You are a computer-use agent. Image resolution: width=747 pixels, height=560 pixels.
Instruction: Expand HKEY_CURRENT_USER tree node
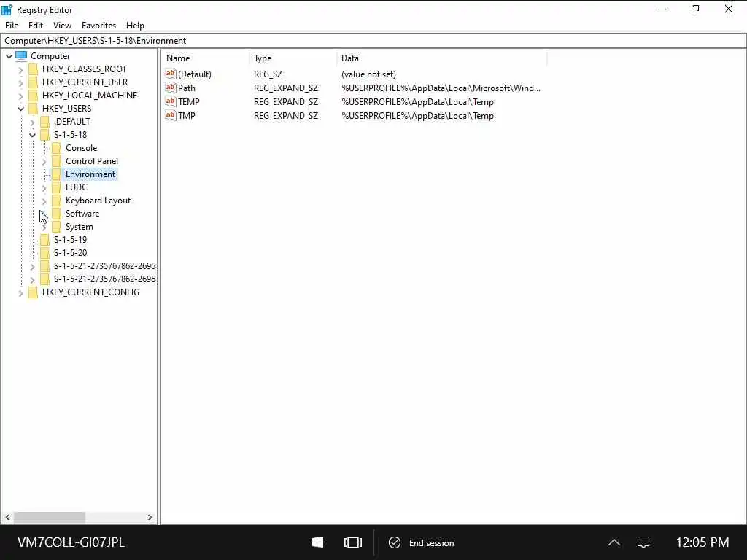tap(20, 83)
